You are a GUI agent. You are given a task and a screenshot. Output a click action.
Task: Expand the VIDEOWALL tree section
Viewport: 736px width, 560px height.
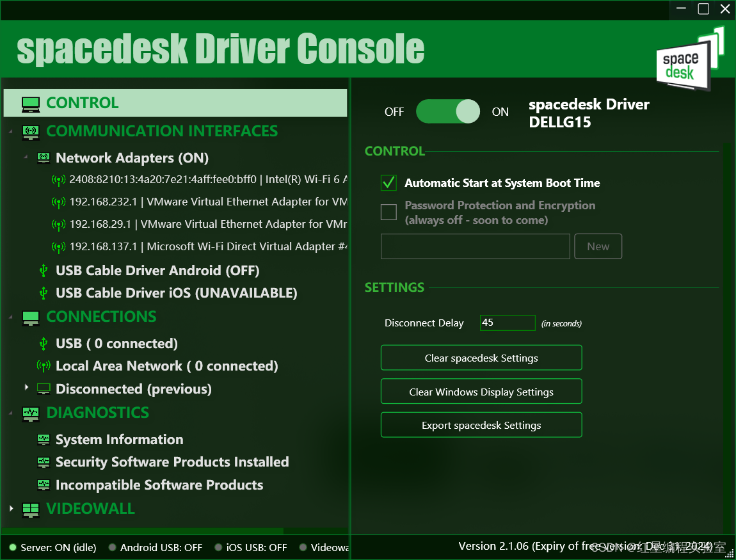11,508
